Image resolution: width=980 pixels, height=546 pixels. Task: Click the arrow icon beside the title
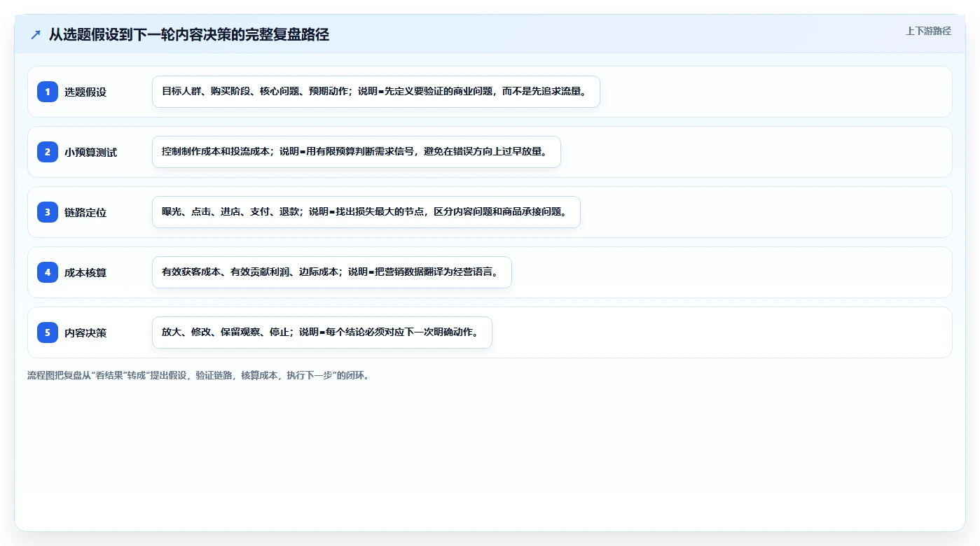click(36, 35)
